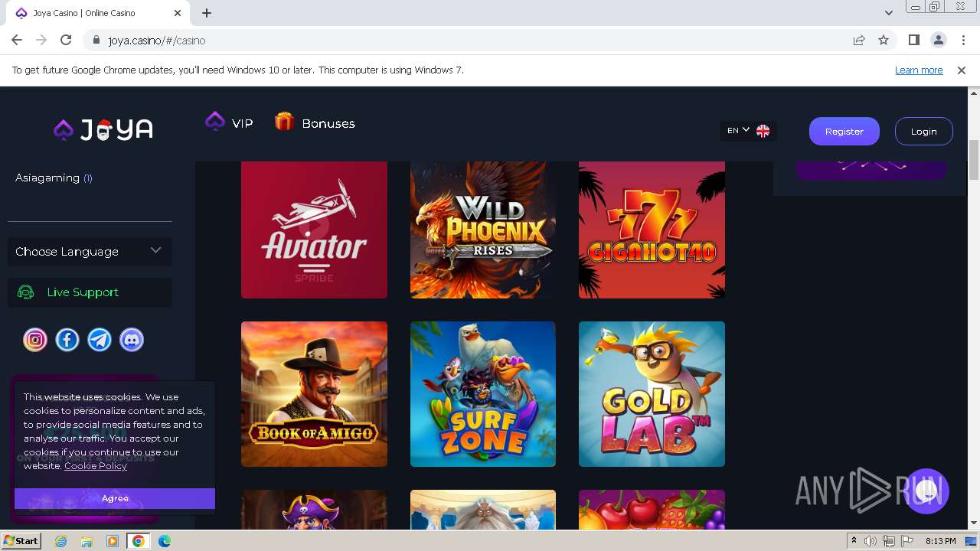Click the Joya logo
This screenshot has height=551, width=980.
[103, 130]
